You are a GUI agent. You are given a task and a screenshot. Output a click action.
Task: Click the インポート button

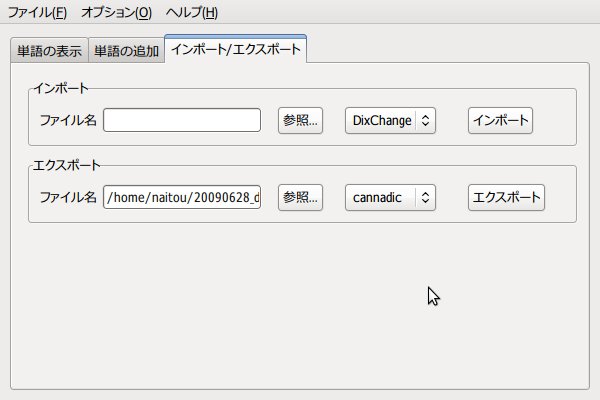coord(501,121)
